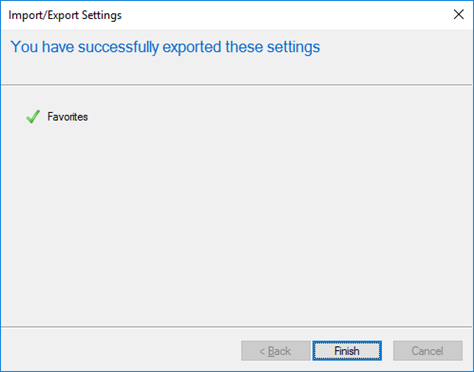
Task: Close the Import/Export Settings dialog with X
Action: tap(459, 14)
